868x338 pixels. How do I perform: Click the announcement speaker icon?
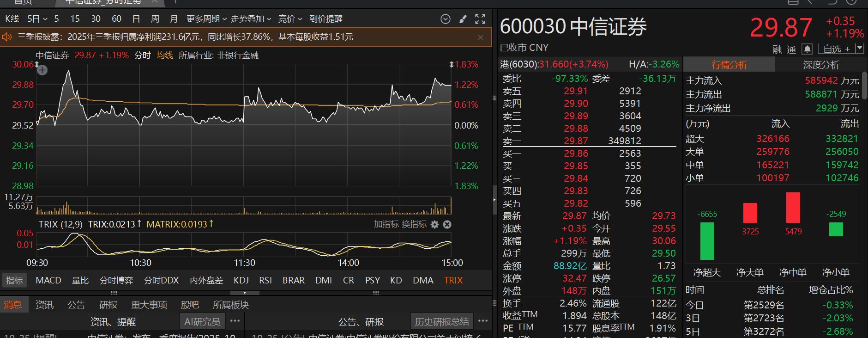point(7,37)
